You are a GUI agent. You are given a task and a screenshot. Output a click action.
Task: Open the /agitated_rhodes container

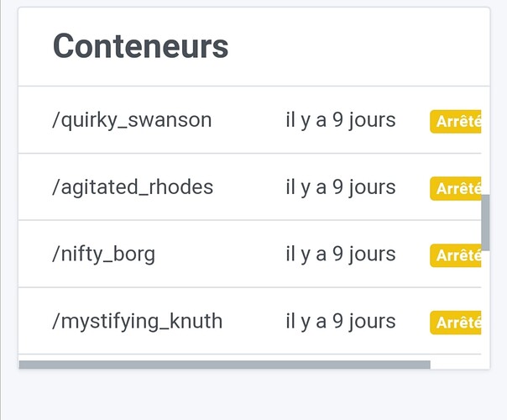pyautogui.click(x=133, y=186)
